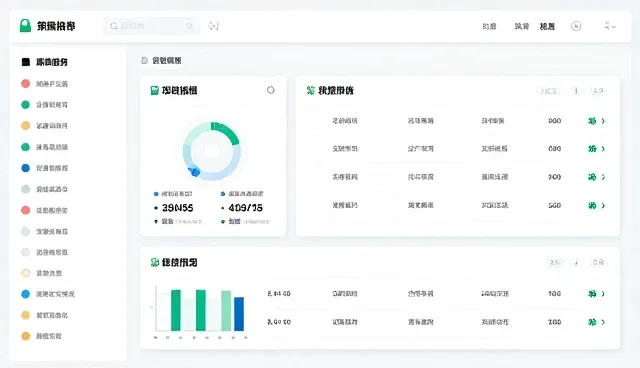This screenshot has width=640, height=368.
Task: Click the blue marker on the donut chart
Action: point(196,173)
